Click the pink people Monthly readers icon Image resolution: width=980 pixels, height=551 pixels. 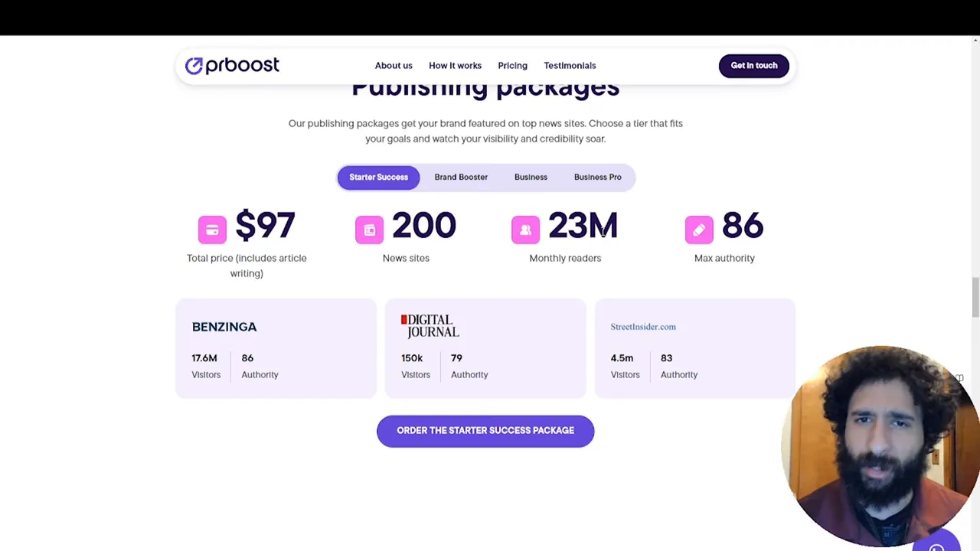[525, 230]
